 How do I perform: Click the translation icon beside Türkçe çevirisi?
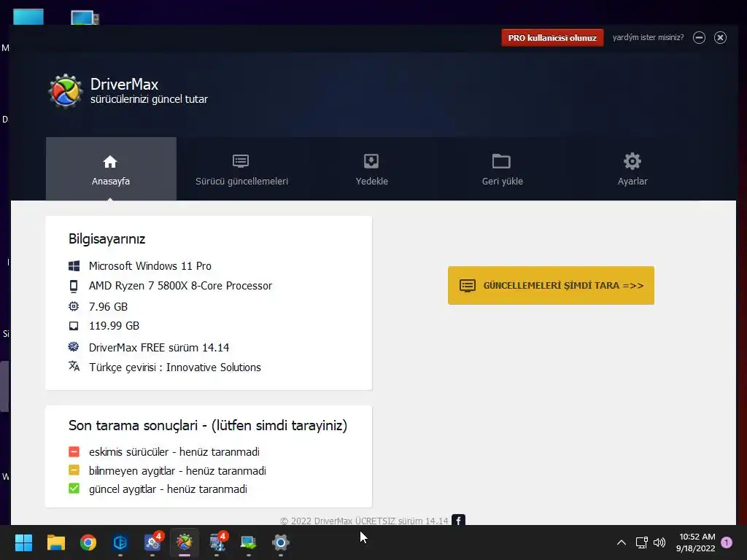(74, 366)
